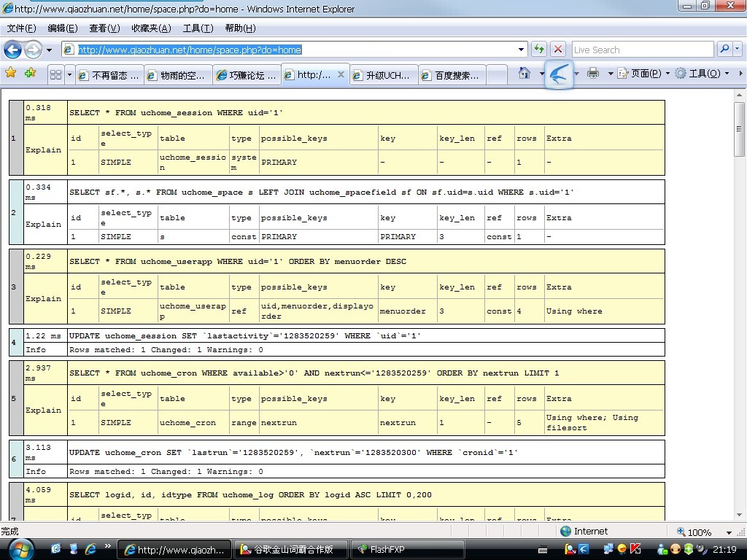747x560 pixels.
Task: Click the SELECT FROM uchome_session query text
Action: [x=176, y=113]
